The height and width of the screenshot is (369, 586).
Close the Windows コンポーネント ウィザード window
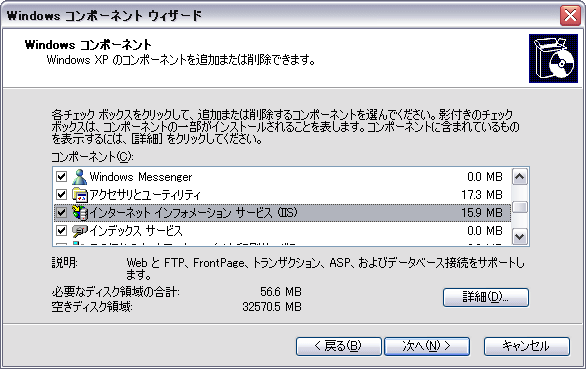[x=570, y=16]
